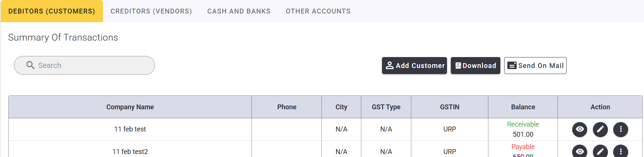The image size is (644, 157).
Task: Click the magnifier icon in search box
Action: click(30, 65)
